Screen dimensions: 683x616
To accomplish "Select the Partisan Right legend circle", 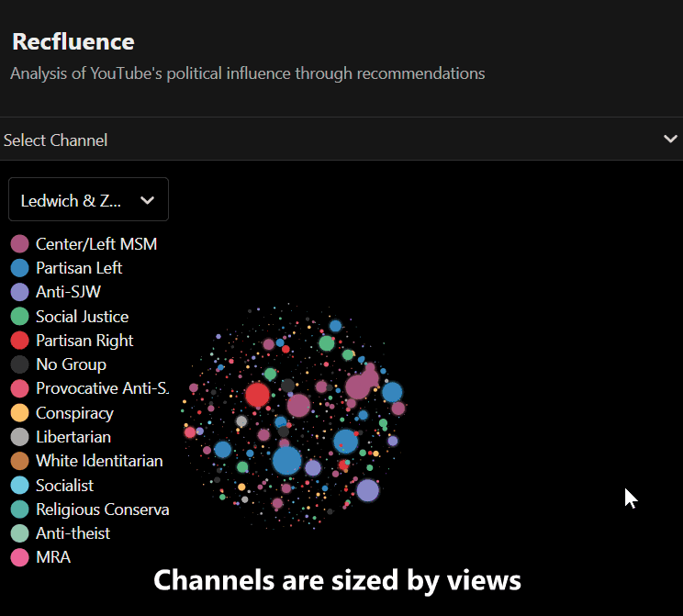I will click(19, 341).
